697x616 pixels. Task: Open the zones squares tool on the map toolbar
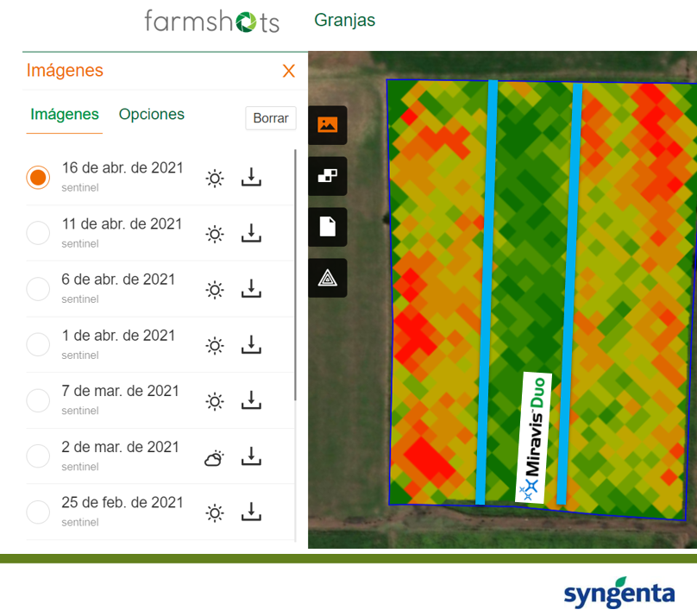[328, 176]
